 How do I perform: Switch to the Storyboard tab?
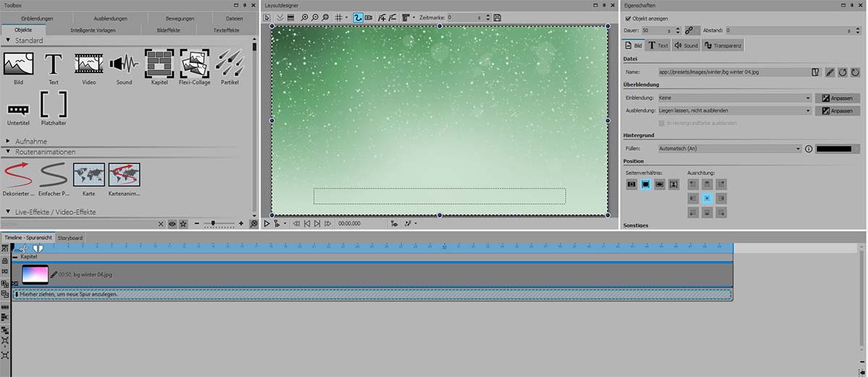(70, 238)
